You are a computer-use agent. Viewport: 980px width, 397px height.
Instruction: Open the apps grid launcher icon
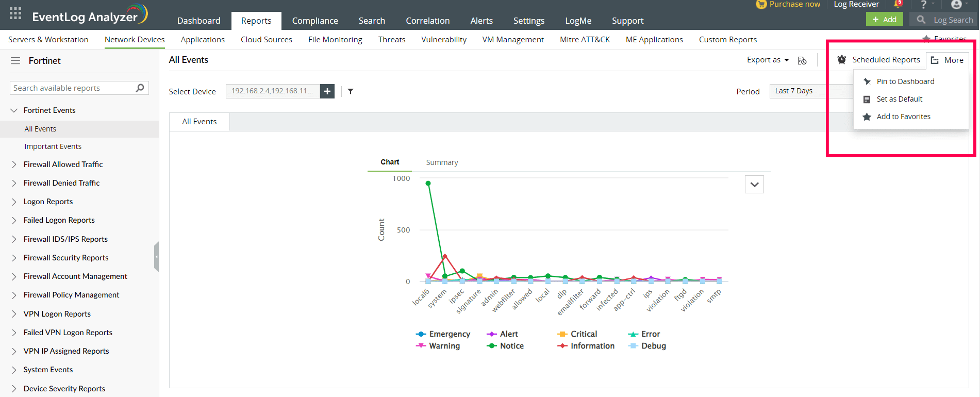tap(15, 13)
